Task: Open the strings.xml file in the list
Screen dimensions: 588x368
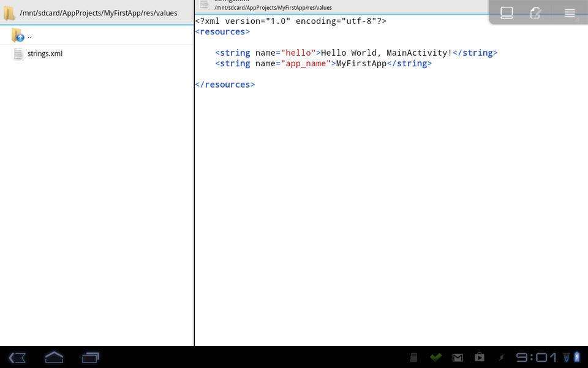Action: 45,54
